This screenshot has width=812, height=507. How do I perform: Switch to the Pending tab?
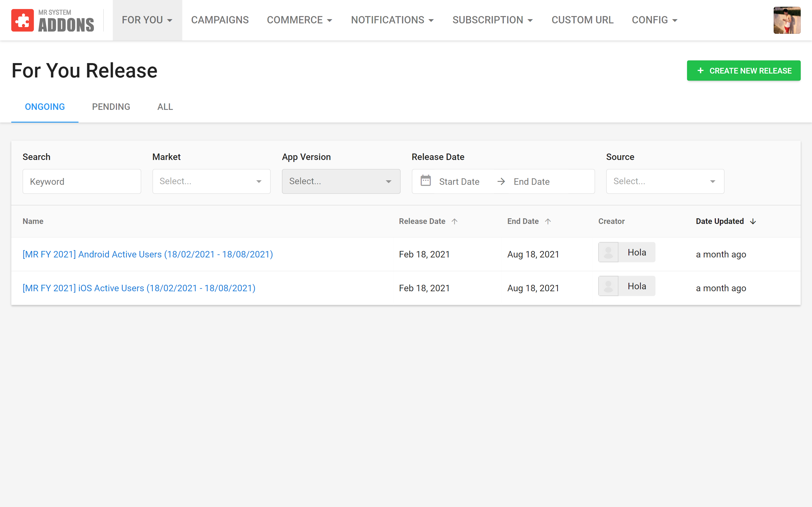(111, 107)
